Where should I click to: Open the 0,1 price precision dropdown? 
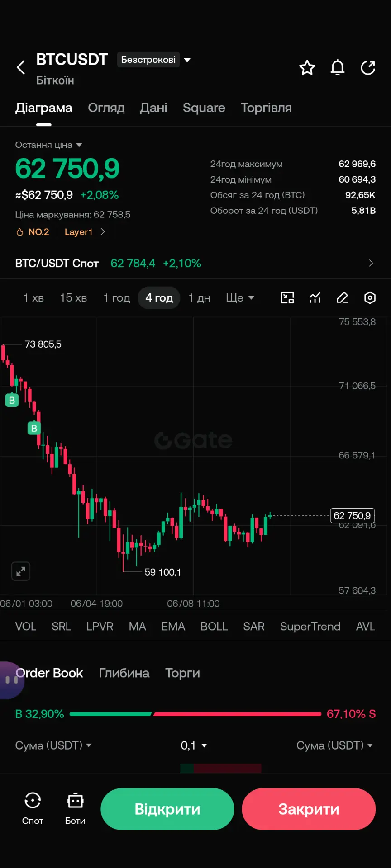194,745
